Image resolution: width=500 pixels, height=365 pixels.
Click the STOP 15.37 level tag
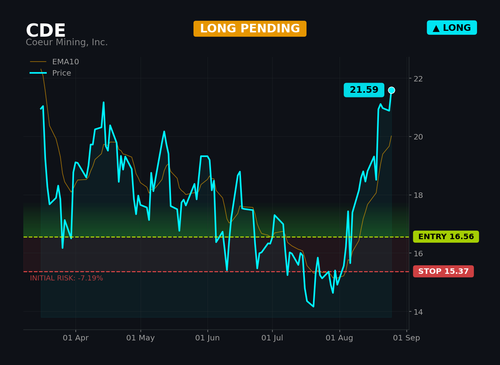click(443, 271)
